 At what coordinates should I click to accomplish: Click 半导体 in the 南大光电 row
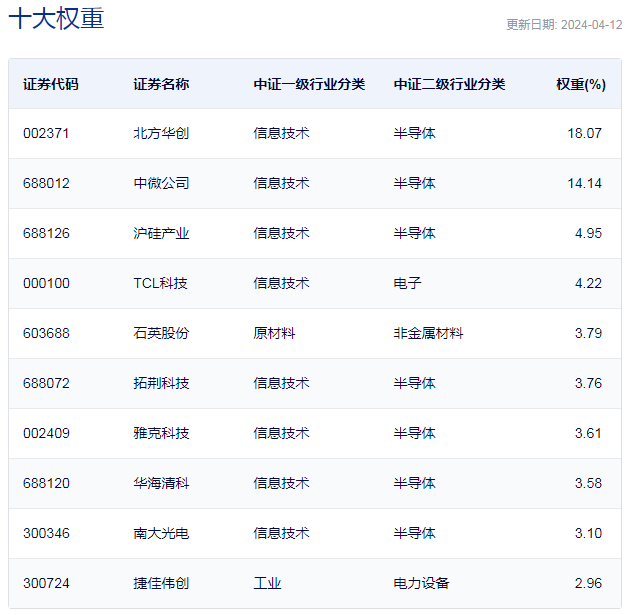pyautogui.click(x=415, y=533)
